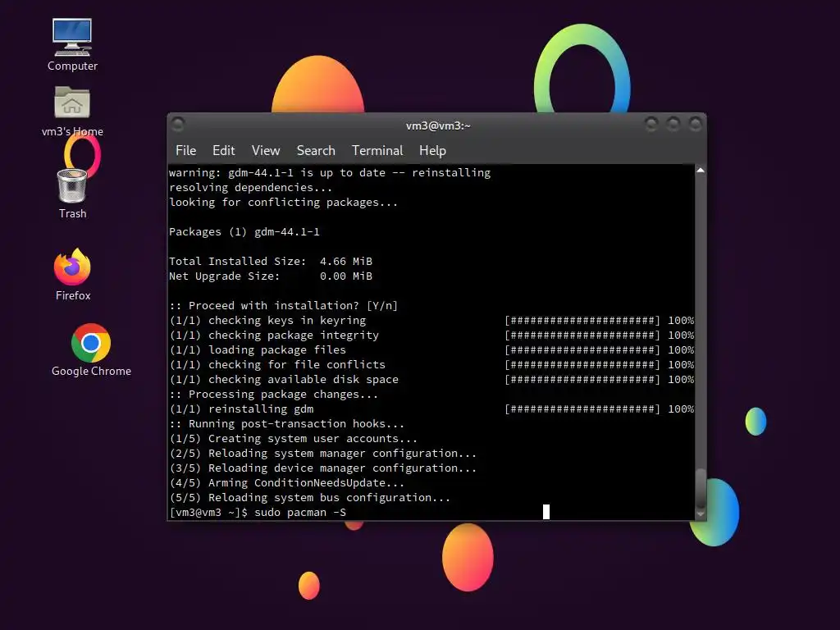
Task: Click 'Reloading device manager configuration...' line
Action: click(322, 468)
